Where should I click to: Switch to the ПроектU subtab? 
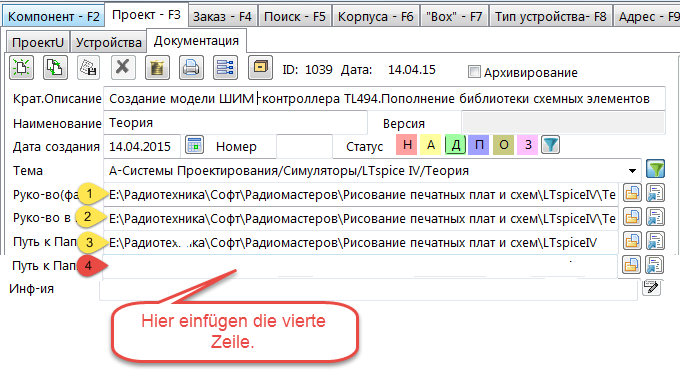(38, 42)
